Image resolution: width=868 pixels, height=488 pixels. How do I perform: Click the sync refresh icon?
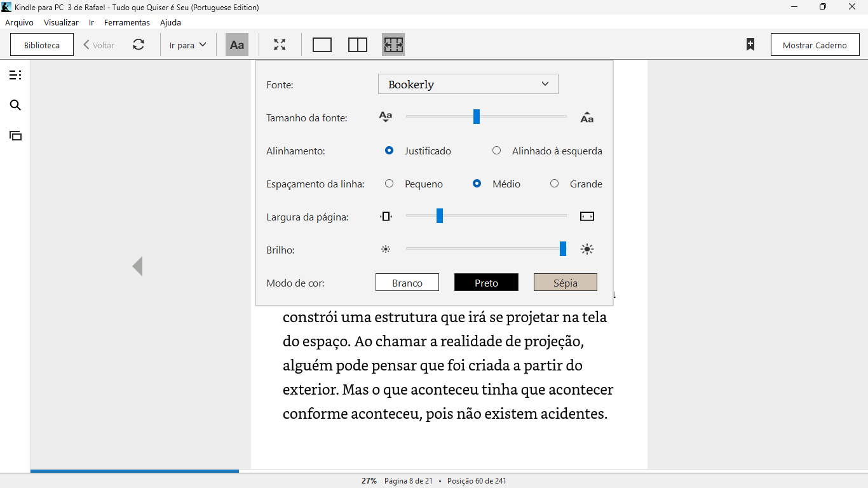tap(139, 45)
